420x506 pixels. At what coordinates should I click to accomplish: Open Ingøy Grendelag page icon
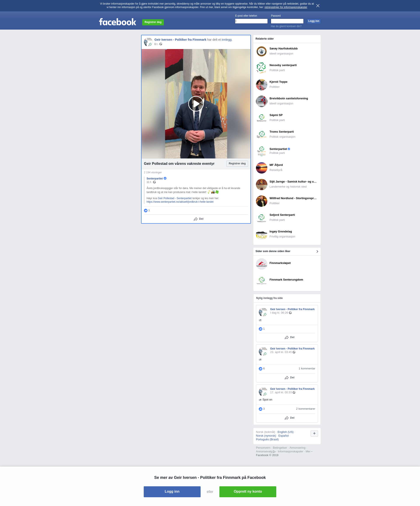pos(262,234)
